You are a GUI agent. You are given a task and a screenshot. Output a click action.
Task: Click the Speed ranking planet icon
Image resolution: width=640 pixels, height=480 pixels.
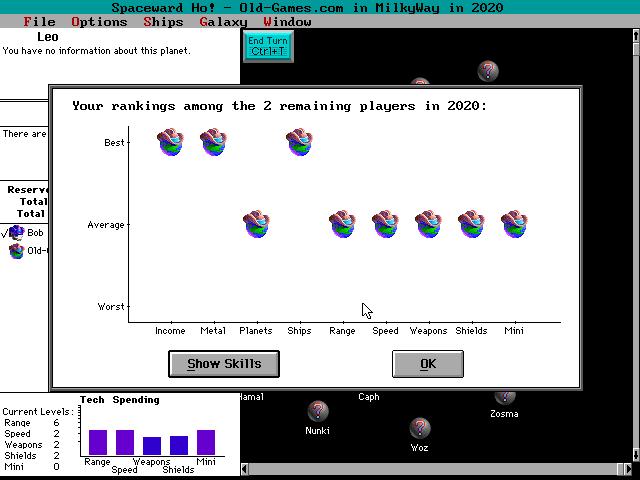[x=385, y=224]
